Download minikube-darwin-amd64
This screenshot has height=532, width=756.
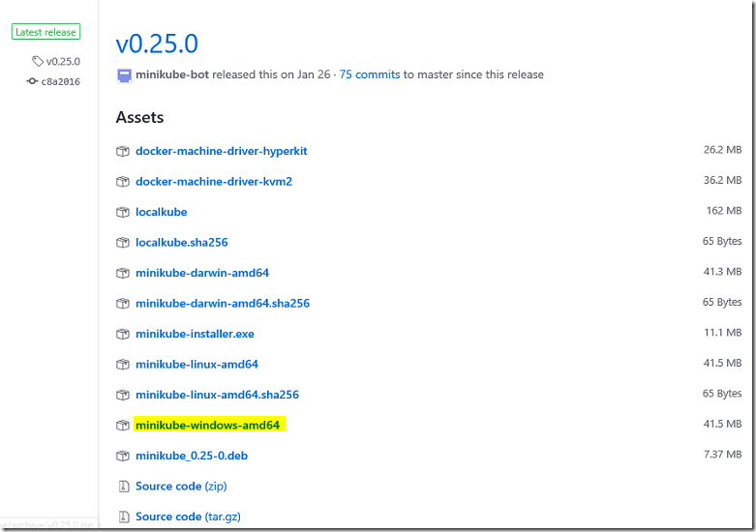[x=202, y=273]
